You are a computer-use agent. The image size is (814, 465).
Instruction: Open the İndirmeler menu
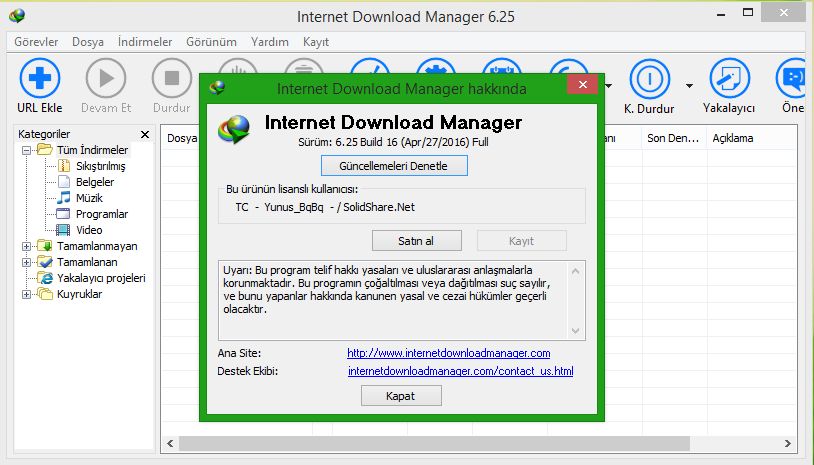[145, 42]
